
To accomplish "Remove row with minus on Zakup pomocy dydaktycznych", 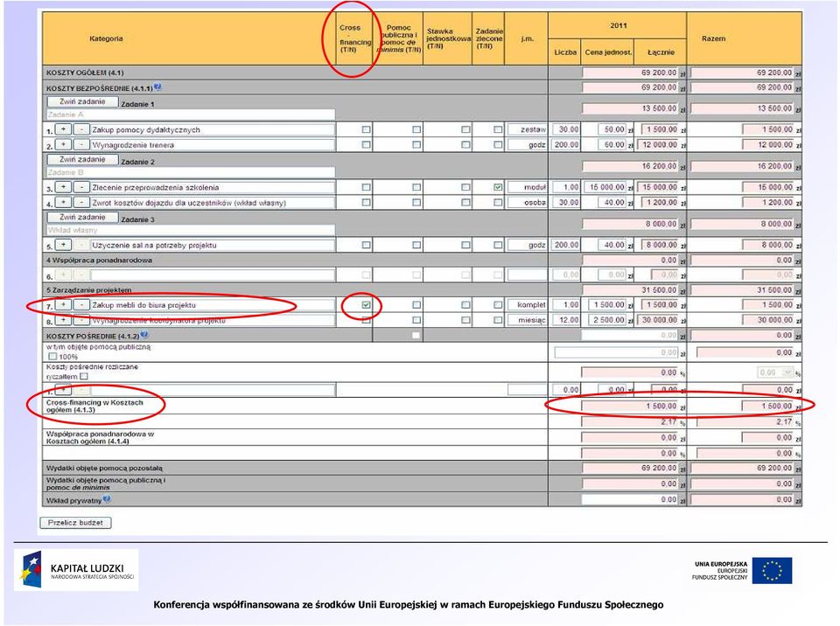I will 80,129.
